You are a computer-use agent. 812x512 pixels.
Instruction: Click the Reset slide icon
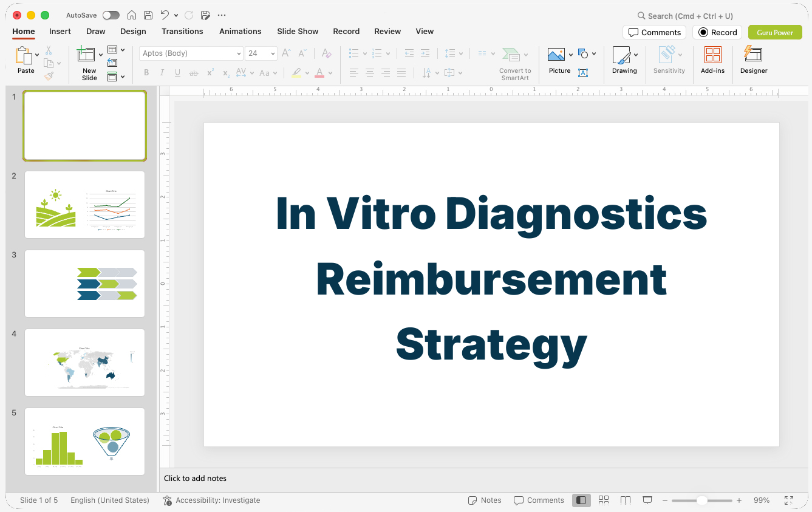(x=112, y=63)
